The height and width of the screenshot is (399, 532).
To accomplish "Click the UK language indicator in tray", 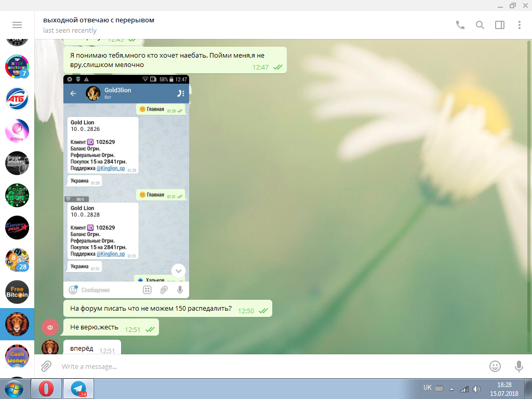I will pyautogui.click(x=428, y=388).
